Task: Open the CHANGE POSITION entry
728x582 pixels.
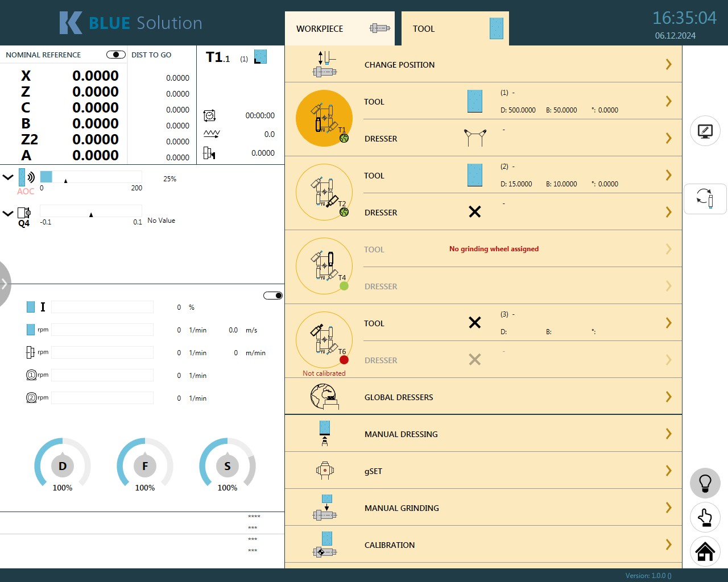Action: (x=483, y=64)
